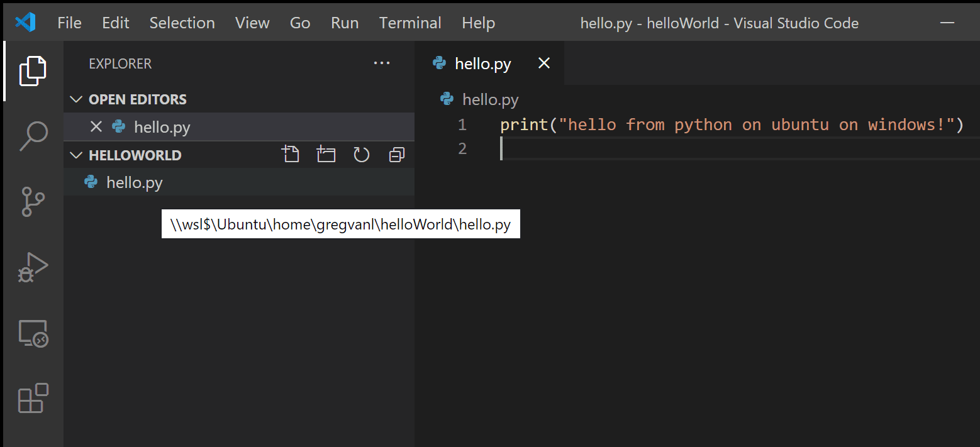Open the Extensions view
This screenshot has height=447, width=980.
pos(32,399)
